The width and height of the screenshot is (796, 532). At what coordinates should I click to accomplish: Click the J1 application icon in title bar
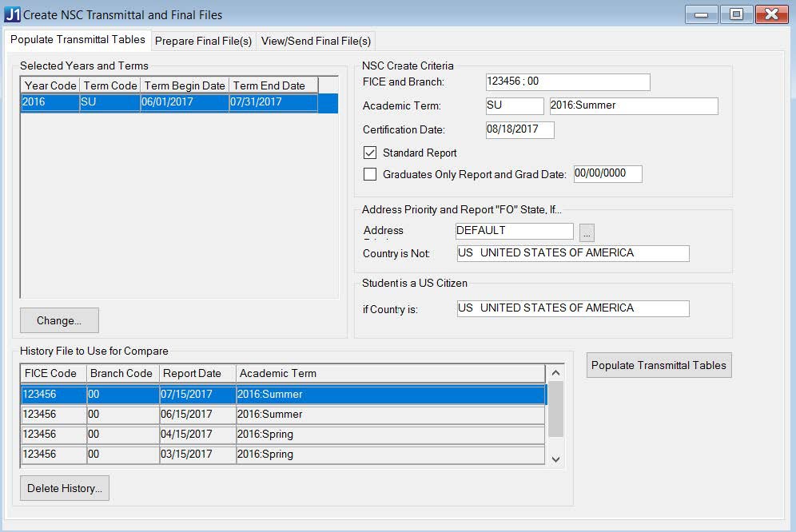(x=13, y=14)
